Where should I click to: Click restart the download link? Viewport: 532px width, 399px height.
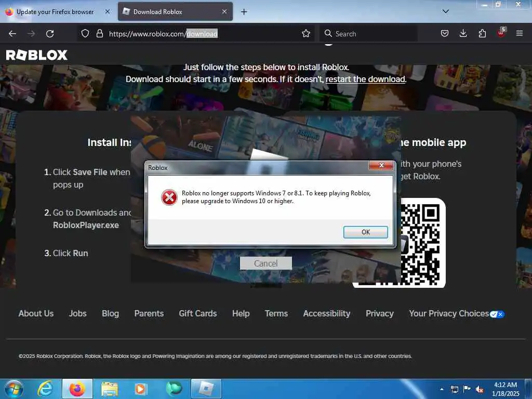pos(365,79)
